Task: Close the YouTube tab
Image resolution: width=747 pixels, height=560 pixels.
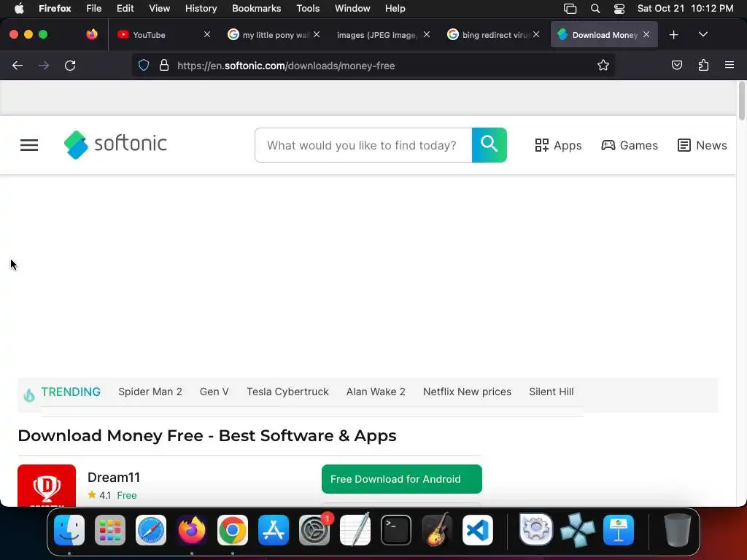Action: point(206,34)
